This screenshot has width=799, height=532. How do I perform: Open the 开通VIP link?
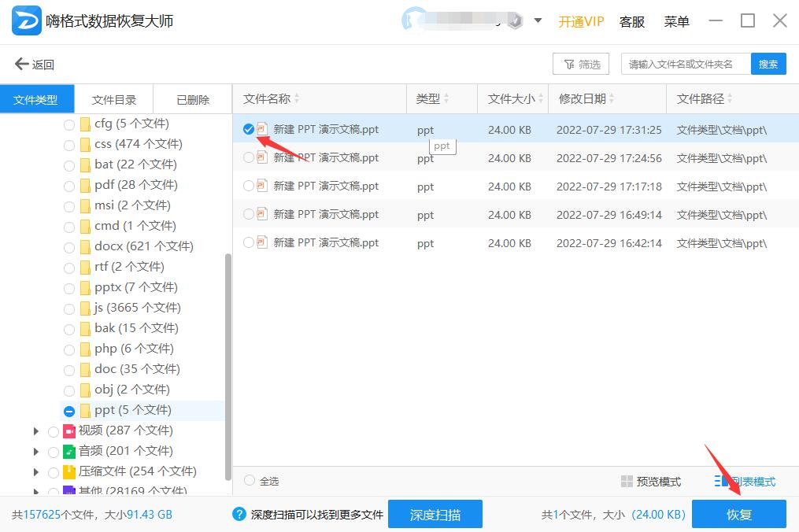coord(580,21)
